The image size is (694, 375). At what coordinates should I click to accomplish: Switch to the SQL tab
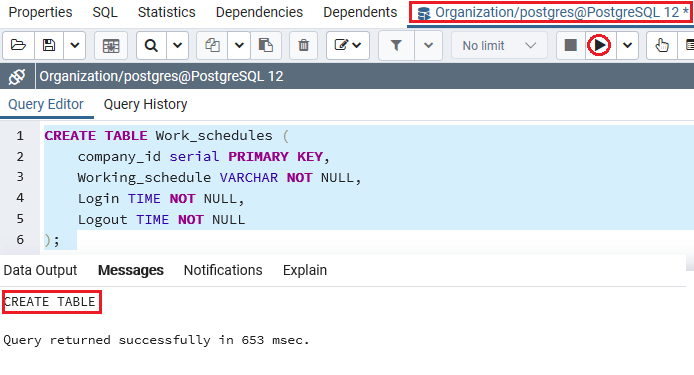tap(105, 12)
